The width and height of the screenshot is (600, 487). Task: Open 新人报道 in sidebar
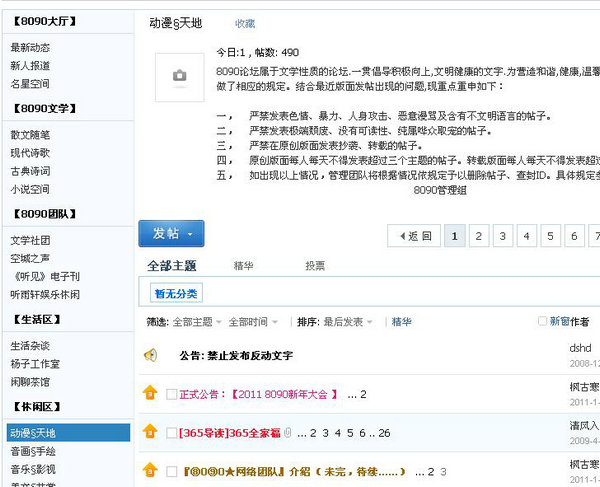30,65
